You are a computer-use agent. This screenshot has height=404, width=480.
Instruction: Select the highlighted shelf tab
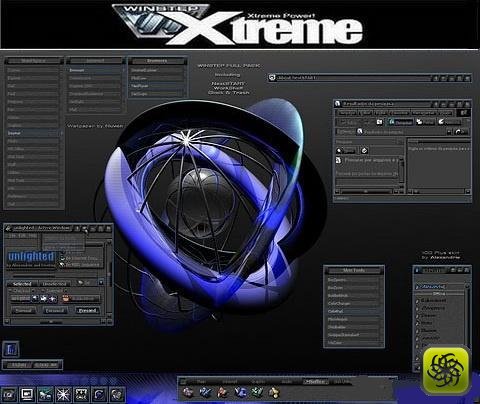[315, 382]
